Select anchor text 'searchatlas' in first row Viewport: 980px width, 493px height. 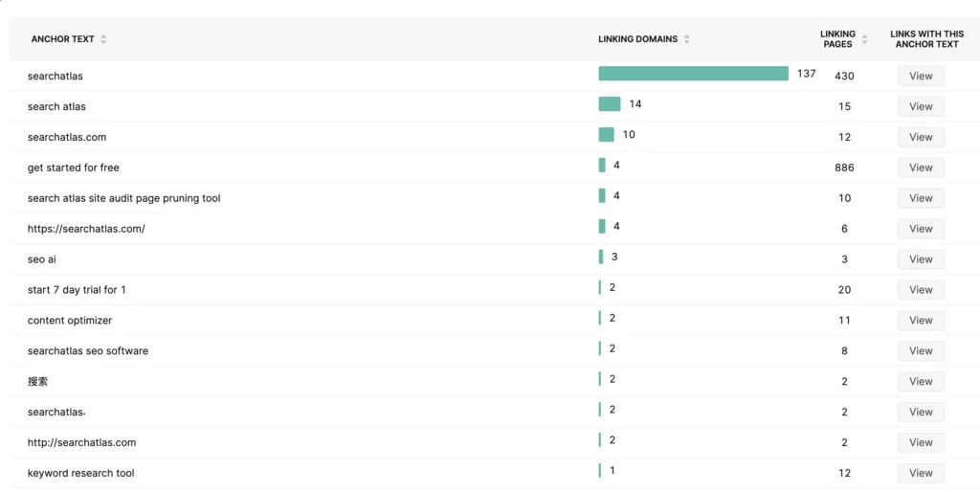coord(55,76)
